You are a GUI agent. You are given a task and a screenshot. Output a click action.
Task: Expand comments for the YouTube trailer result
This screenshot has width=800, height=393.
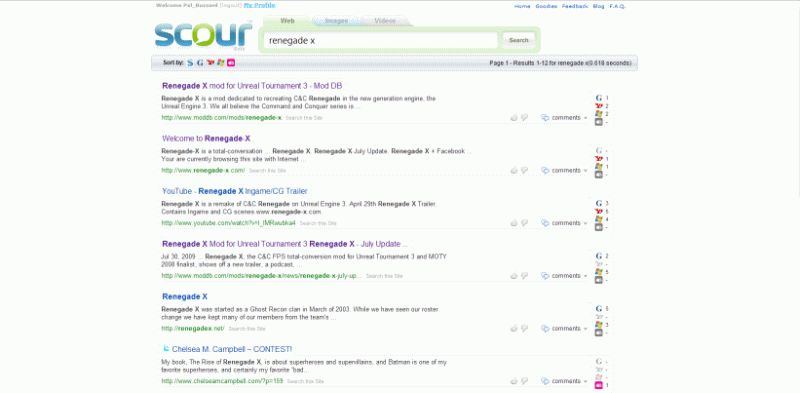click(x=564, y=223)
